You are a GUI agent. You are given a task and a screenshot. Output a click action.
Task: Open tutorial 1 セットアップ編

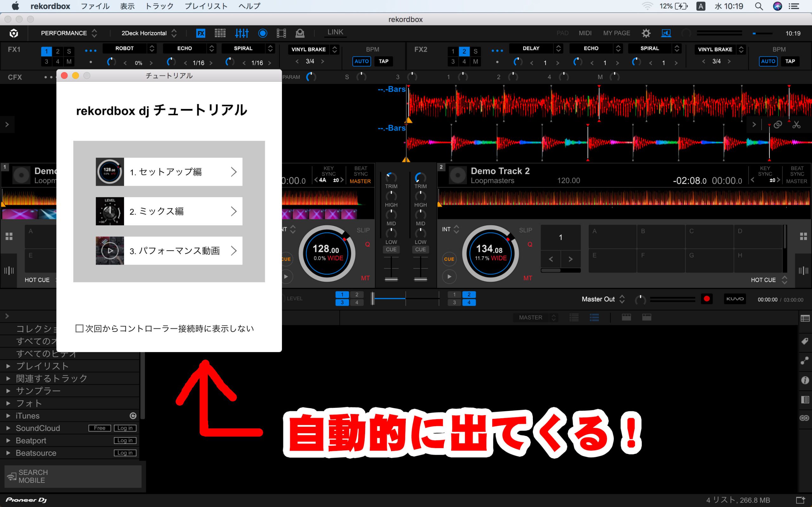point(169,172)
